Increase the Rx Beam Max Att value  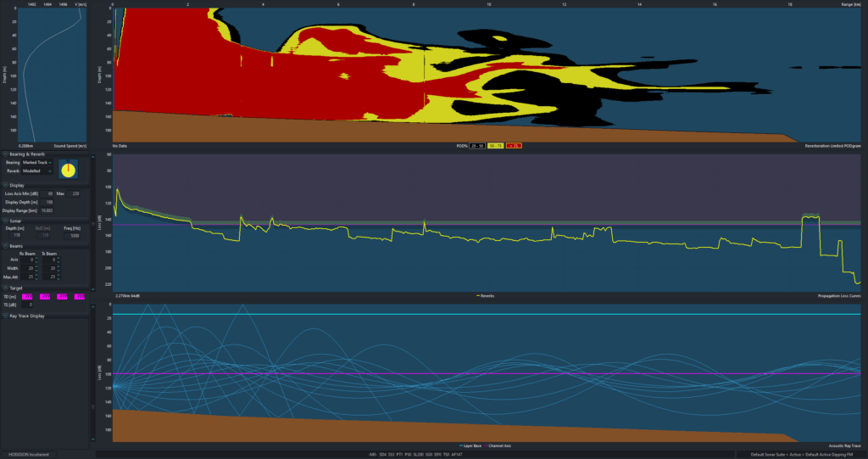[x=36, y=275]
